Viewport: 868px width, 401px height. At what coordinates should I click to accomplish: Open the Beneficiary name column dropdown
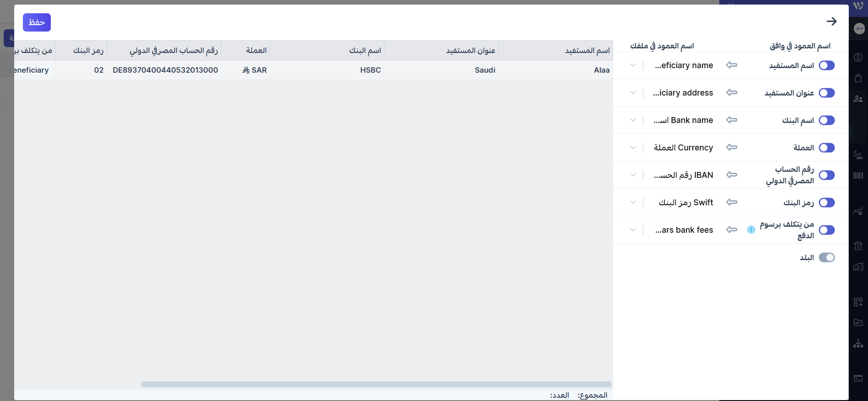pyautogui.click(x=633, y=65)
